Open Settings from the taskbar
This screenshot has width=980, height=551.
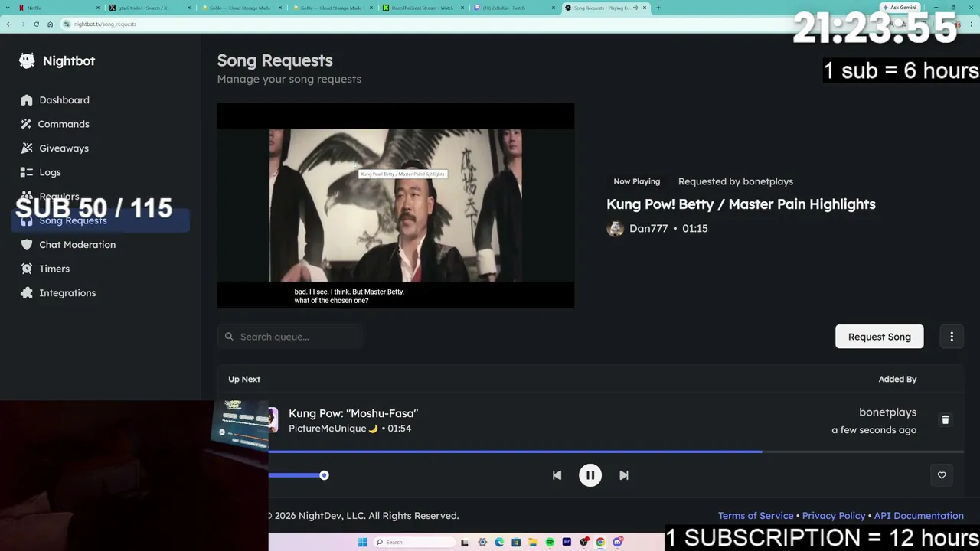coord(482,543)
